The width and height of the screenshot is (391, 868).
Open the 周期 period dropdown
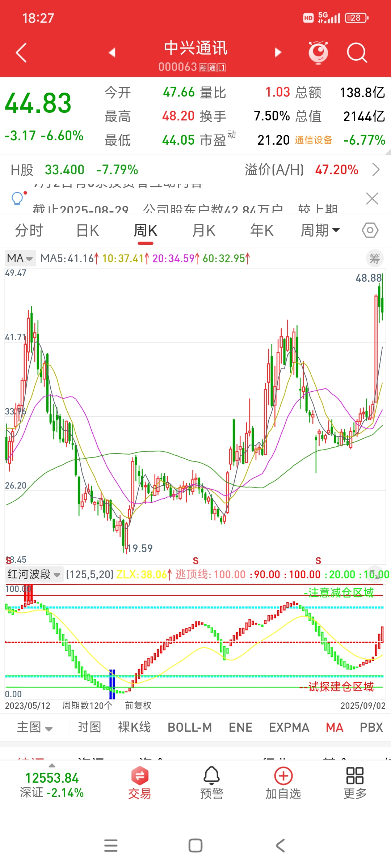pos(320,230)
